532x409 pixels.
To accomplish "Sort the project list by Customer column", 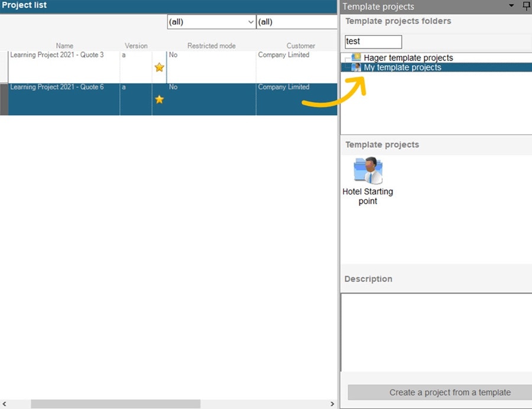I will point(300,46).
